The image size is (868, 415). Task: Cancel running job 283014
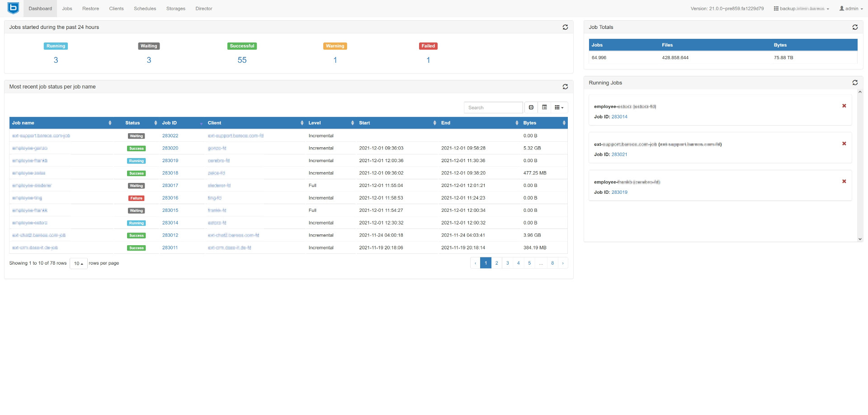844,106
